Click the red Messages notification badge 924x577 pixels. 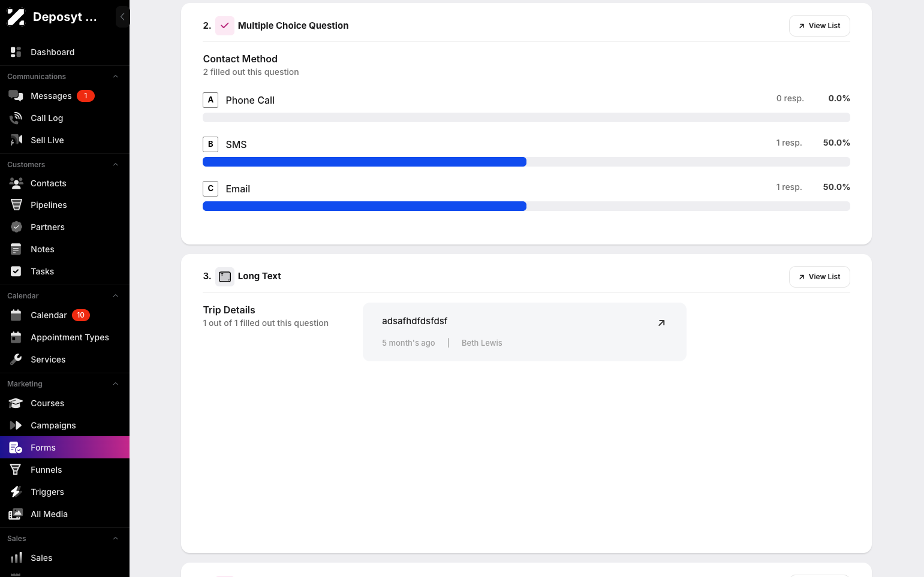[x=86, y=96]
